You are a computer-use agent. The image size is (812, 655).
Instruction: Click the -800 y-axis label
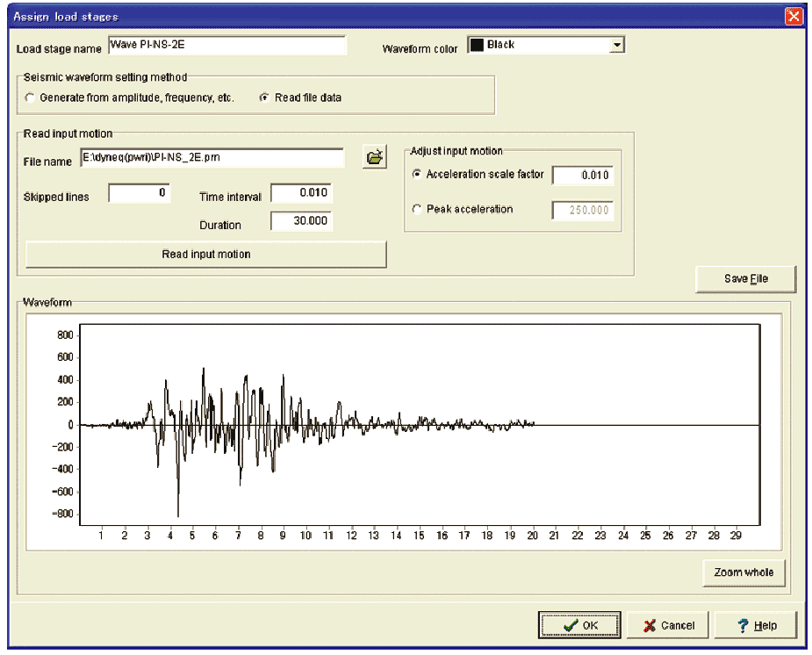(x=62, y=514)
